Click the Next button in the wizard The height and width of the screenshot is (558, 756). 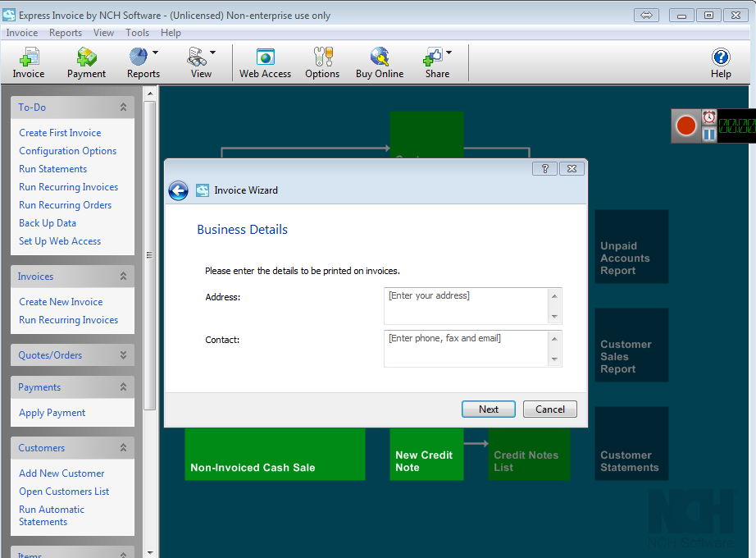[489, 409]
